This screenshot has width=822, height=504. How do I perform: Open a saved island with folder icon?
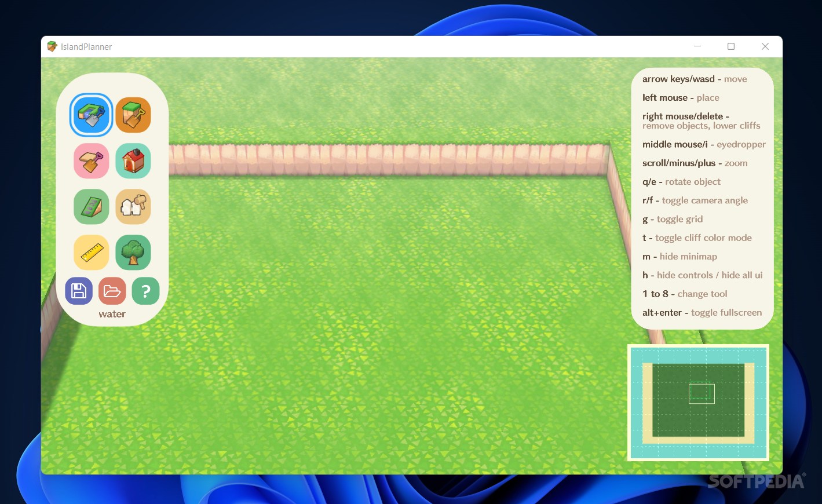point(112,291)
